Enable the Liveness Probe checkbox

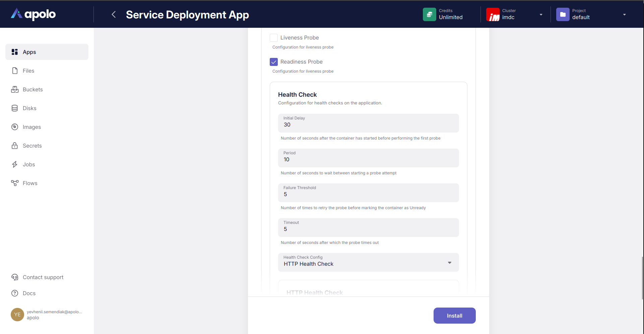click(x=274, y=38)
